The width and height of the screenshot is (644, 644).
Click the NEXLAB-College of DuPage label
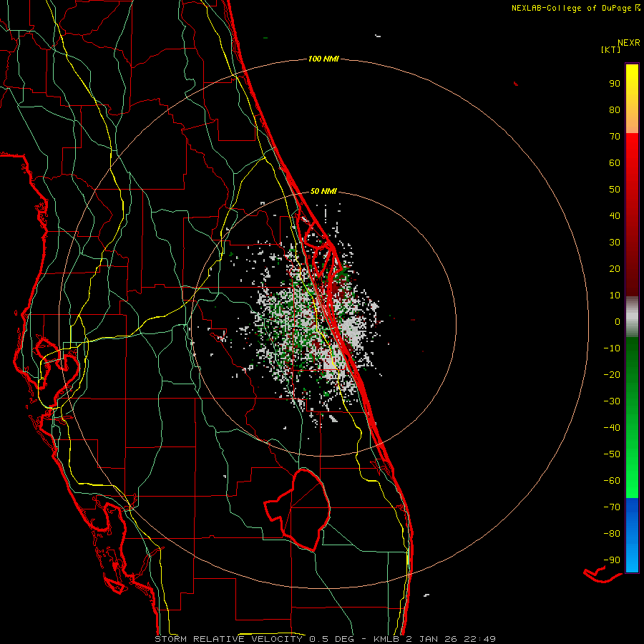(x=575, y=8)
